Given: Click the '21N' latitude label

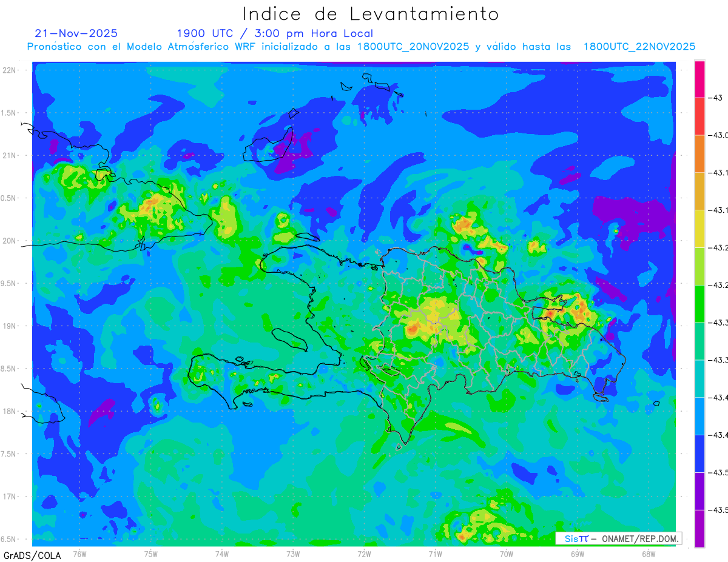Looking at the screenshot, I should [x=9, y=156].
